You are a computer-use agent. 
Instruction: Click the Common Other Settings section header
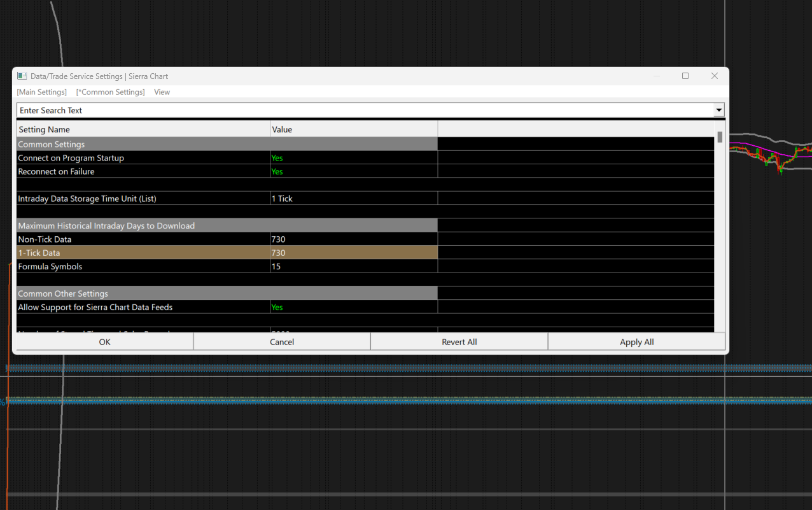227,294
